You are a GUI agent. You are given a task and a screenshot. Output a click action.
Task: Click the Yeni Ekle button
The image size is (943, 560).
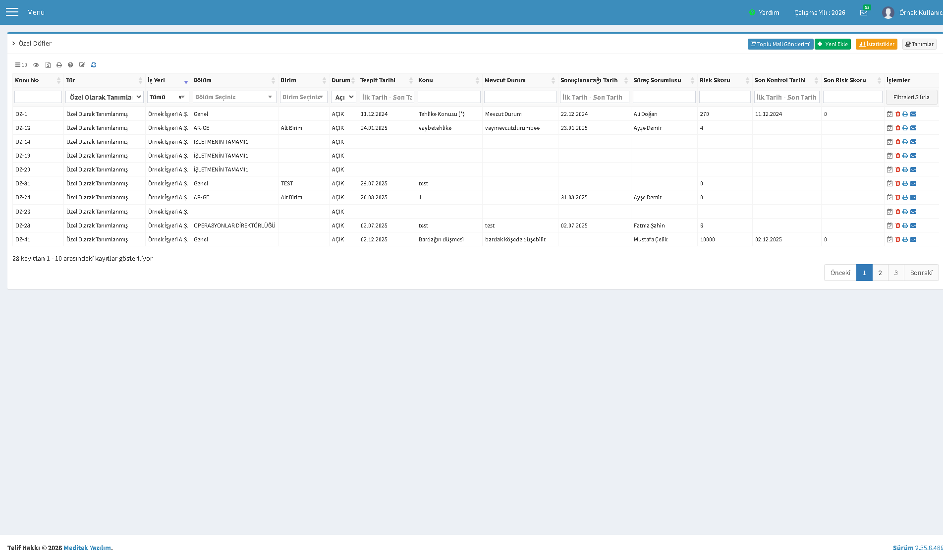click(x=832, y=44)
